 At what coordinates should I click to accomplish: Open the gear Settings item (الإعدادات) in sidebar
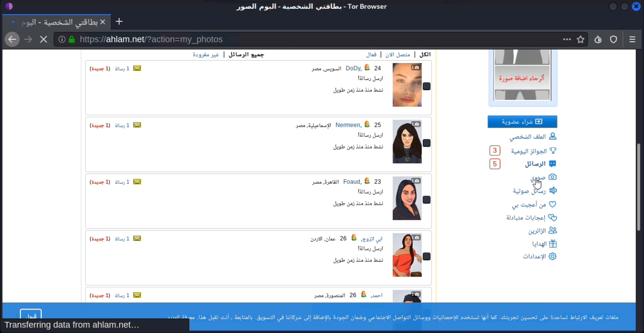click(540, 256)
